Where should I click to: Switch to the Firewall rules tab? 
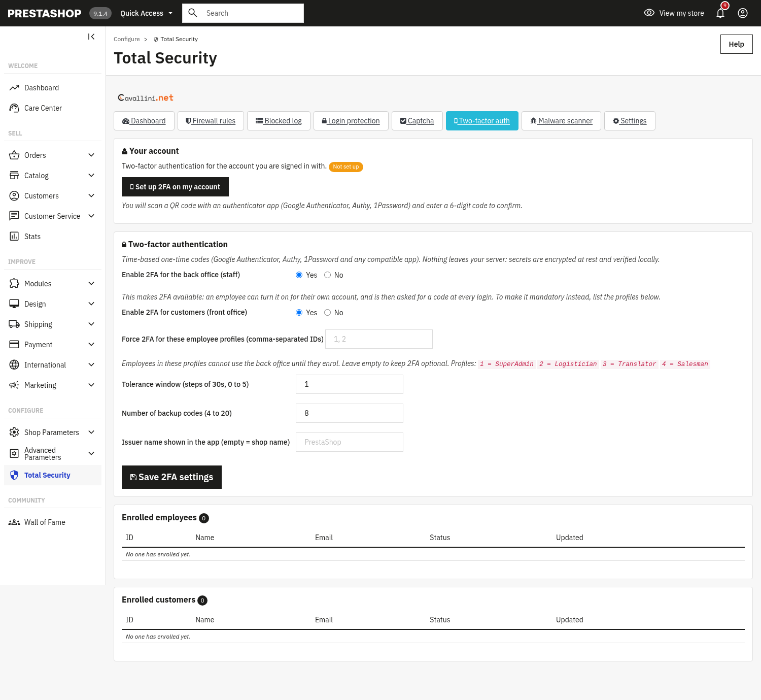coord(211,121)
